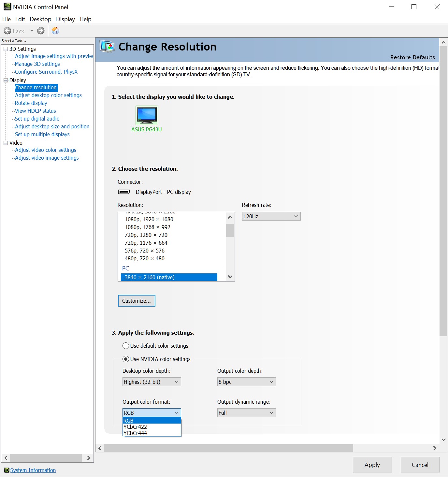Click the DisplayPort connector icon
Image resolution: width=448 pixels, height=477 pixels.
123,192
